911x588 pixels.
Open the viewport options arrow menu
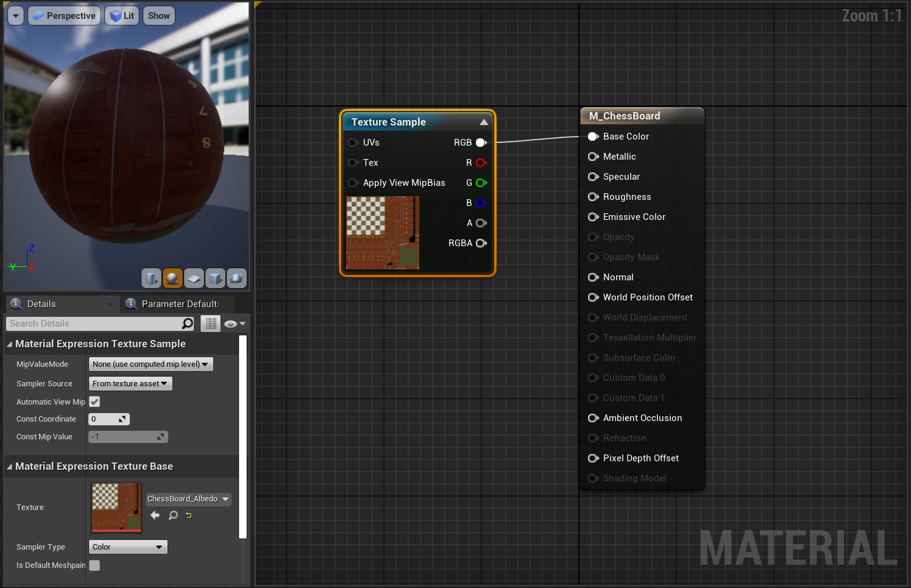click(x=16, y=16)
